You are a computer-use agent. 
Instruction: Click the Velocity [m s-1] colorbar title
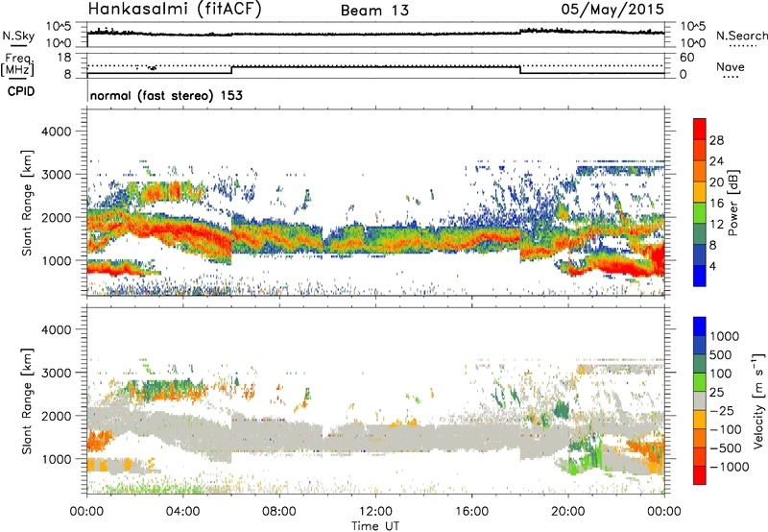759,400
